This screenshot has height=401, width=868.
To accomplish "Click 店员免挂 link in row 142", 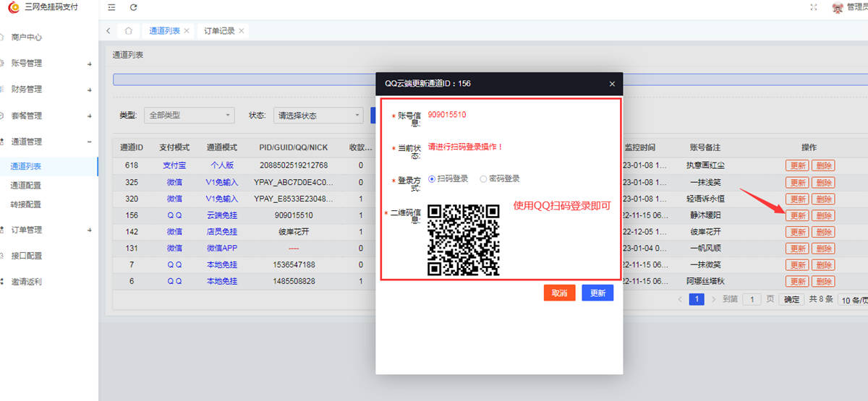I will (x=222, y=232).
